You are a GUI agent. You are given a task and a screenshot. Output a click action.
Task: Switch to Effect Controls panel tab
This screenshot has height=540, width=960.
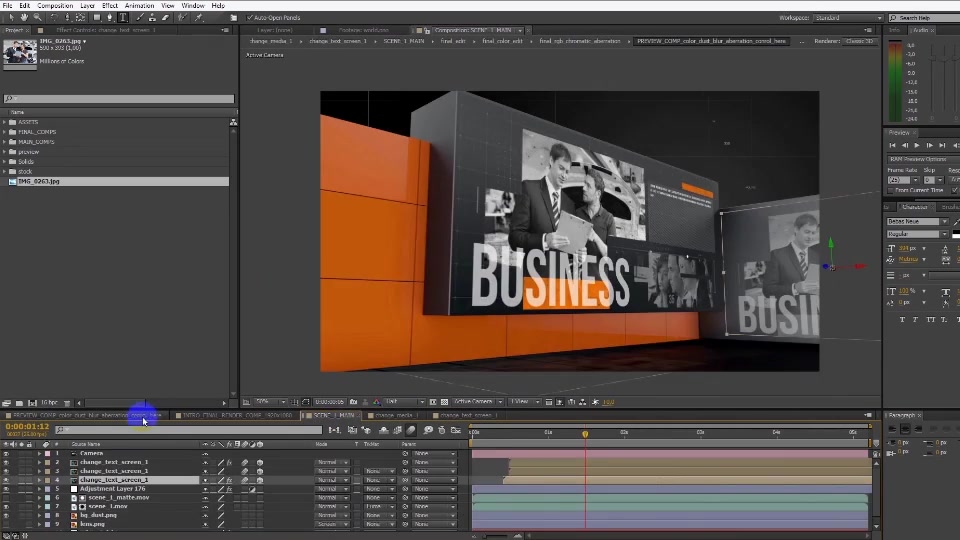[105, 29]
